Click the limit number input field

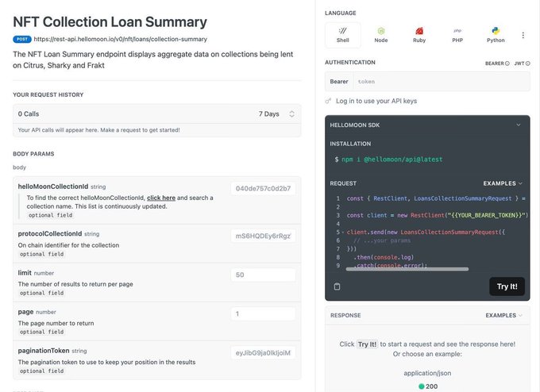coord(263,275)
